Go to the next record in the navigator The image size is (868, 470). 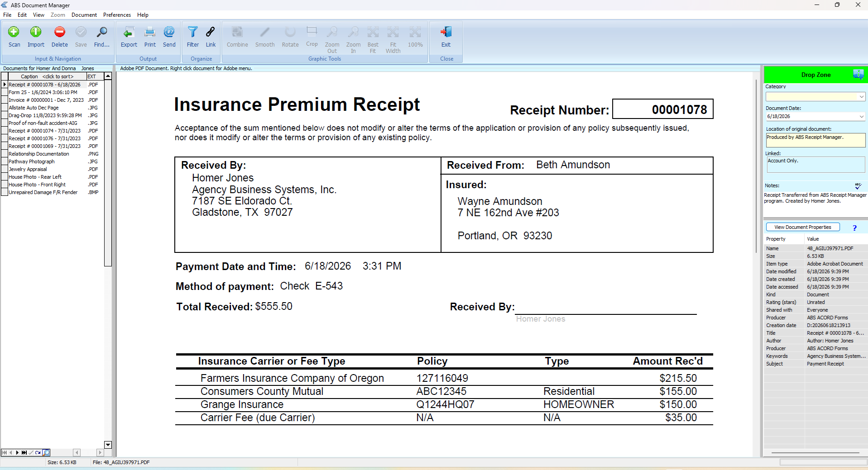pyautogui.click(x=17, y=452)
